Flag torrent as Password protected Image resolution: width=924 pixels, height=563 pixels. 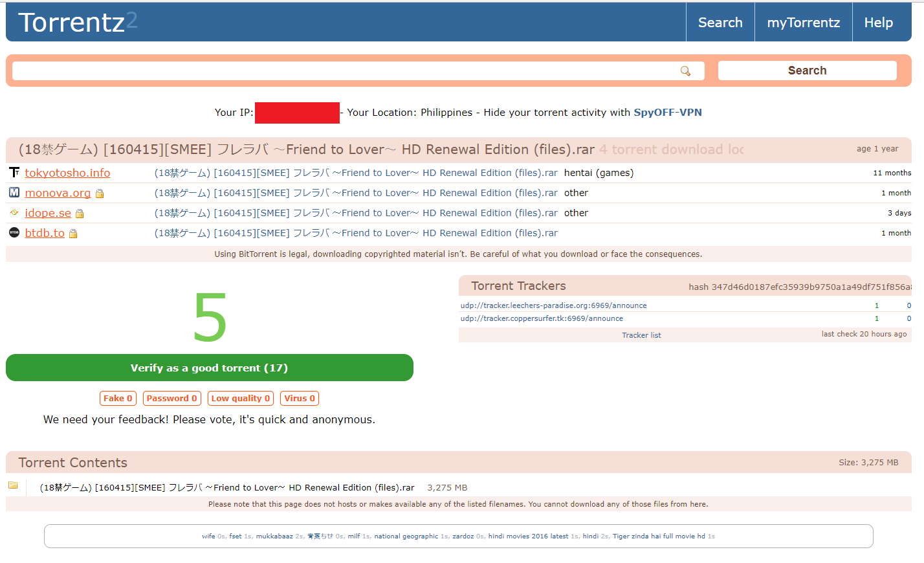(171, 399)
